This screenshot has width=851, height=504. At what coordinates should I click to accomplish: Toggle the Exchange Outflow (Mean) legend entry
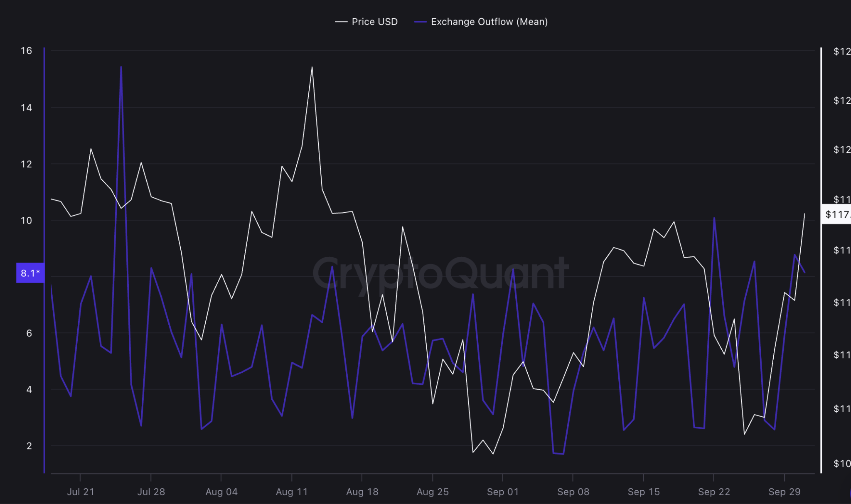pos(489,22)
